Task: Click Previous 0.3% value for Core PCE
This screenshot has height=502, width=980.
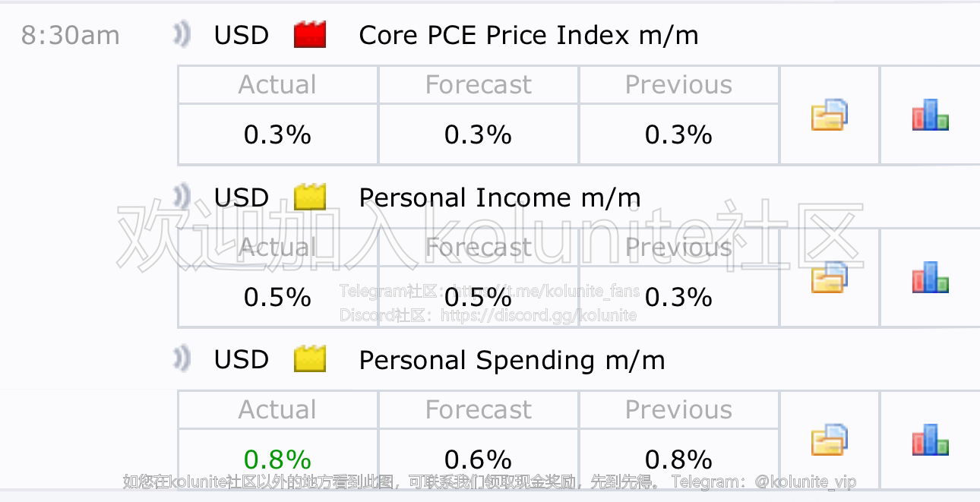Action: [x=678, y=134]
